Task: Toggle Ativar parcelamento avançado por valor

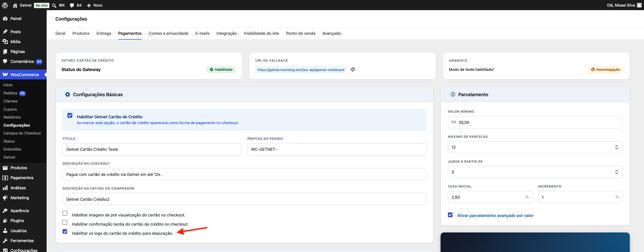Action: (x=450, y=215)
